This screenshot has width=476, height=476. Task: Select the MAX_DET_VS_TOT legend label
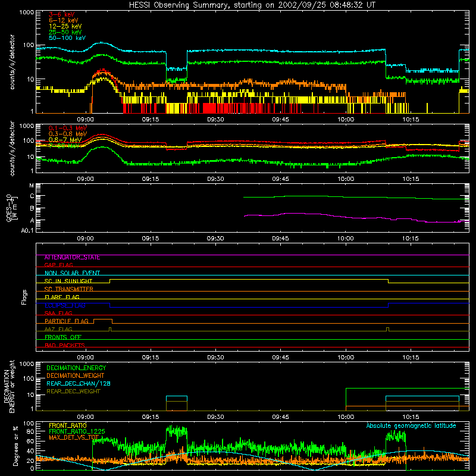click(73, 437)
